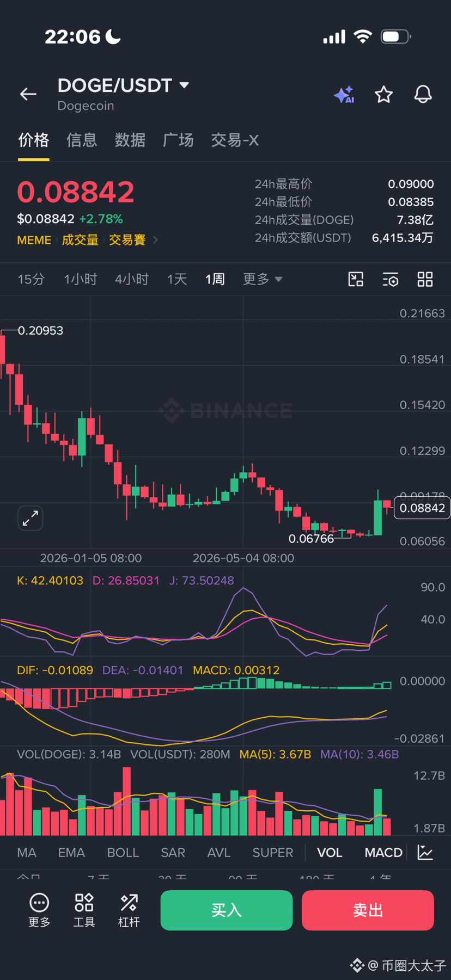
Task: Tap the 2026-01-05 08:00 date label
Action: tap(91, 558)
